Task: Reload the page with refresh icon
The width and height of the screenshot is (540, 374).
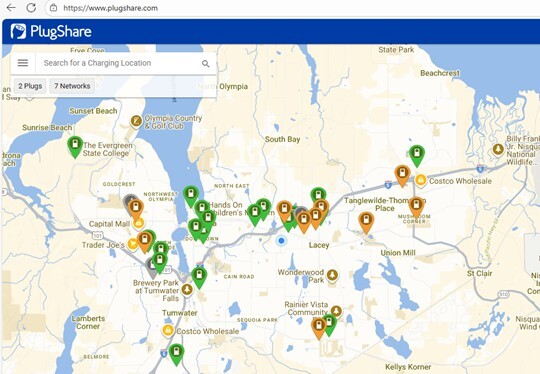Action: [31, 8]
